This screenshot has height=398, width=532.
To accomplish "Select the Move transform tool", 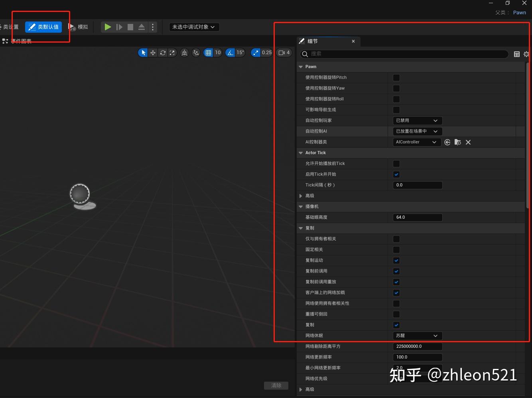I will point(153,52).
